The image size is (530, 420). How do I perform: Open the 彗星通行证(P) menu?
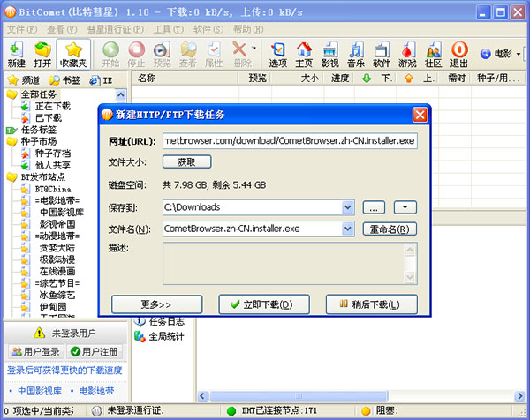pyautogui.click(x=115, y=30)
